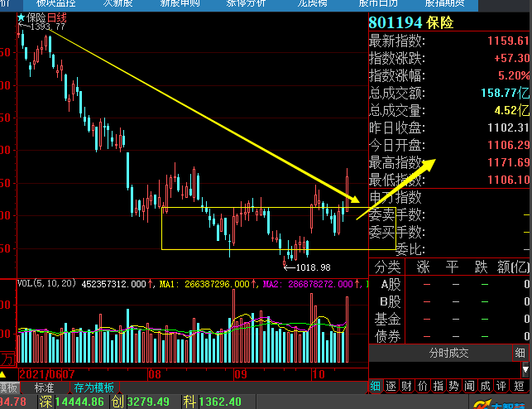The height and width of the screenshot is (409, 532).
Task: Switch to the 次新股 tab
Action: click(117, 3)
